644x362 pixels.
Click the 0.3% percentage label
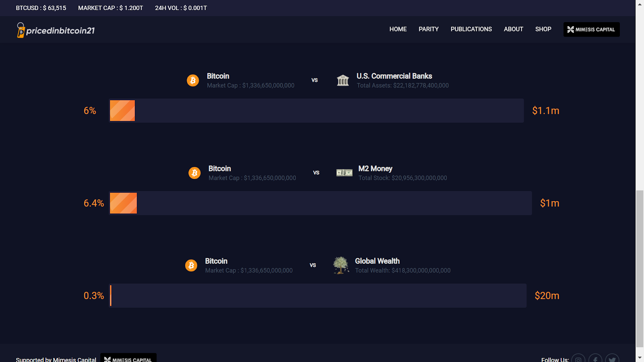point(94,296)
